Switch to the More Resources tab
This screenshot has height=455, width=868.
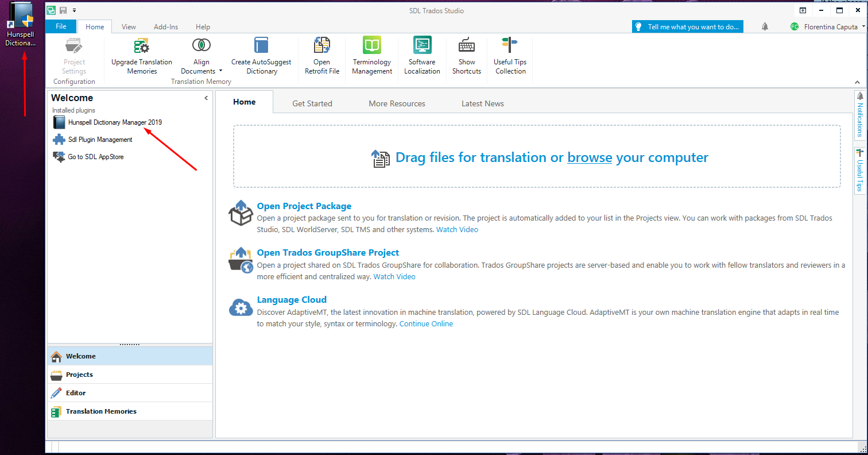click(x=397, y=103)
